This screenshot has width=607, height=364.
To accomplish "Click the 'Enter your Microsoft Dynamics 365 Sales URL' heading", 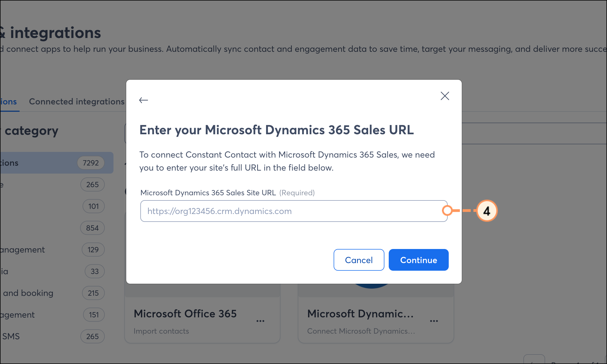I will pyautogui.click(x=276, y=130).
